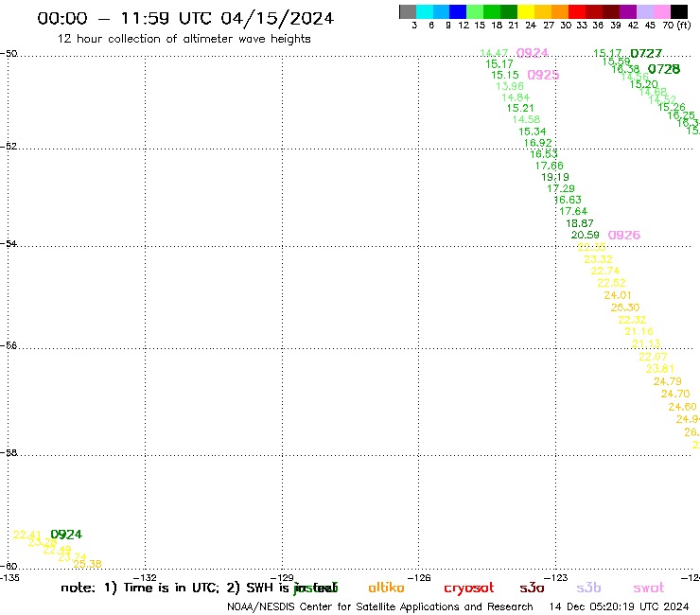Image resolution: width=700 pixels, height=615 pixels.
Task: Click the pink swot satellite label
Action: (649, 588)
